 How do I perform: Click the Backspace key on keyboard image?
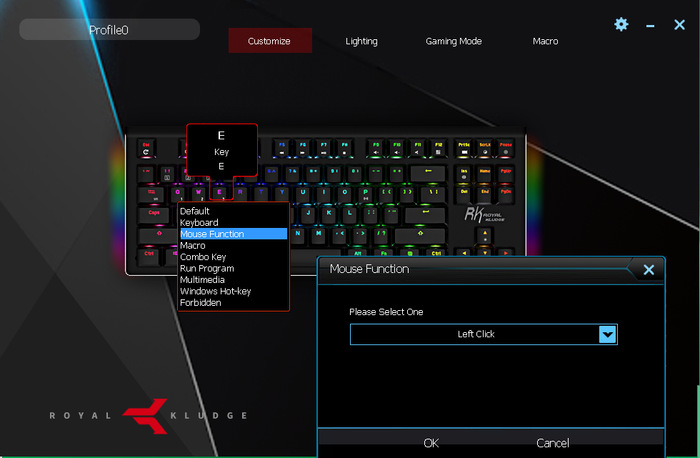428,172
